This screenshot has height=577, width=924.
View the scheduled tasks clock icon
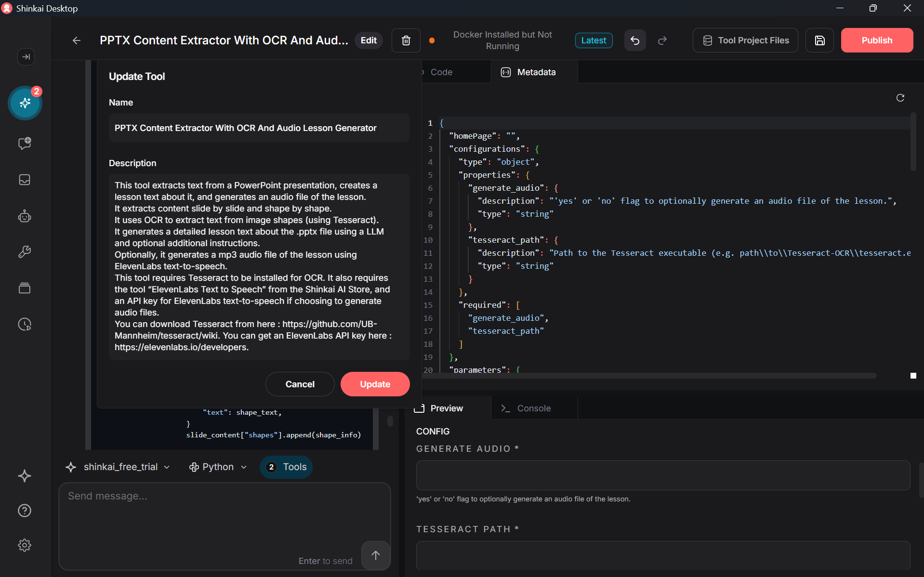tap(25, 324)
